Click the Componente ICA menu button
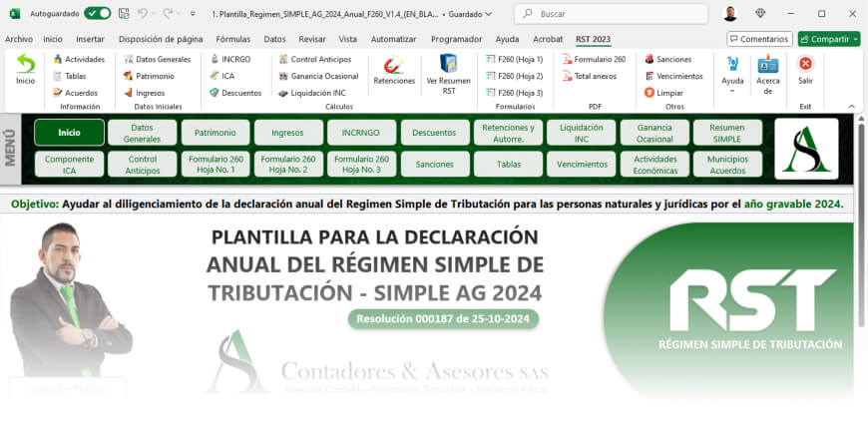Image resolution: width=868 pixels, height=431 pixels. point(69,165)
